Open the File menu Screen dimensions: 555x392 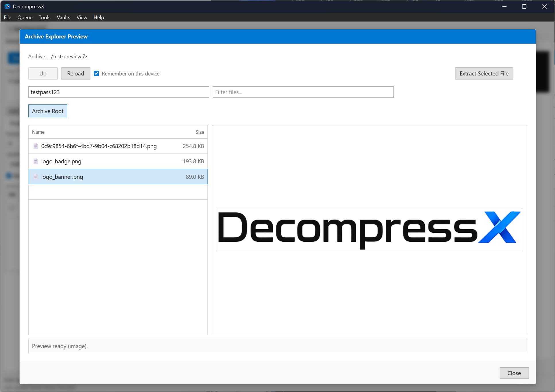tap(7, 17)
